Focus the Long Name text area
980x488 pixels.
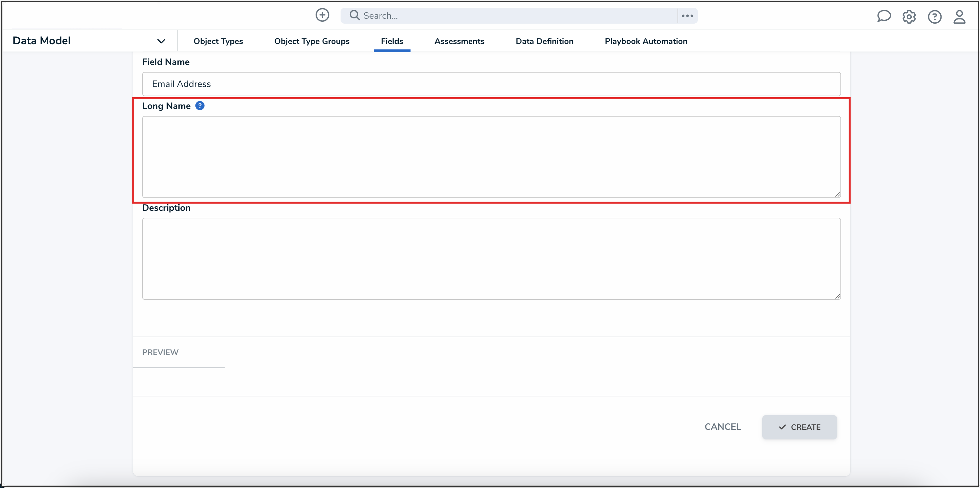coord(491,157)
